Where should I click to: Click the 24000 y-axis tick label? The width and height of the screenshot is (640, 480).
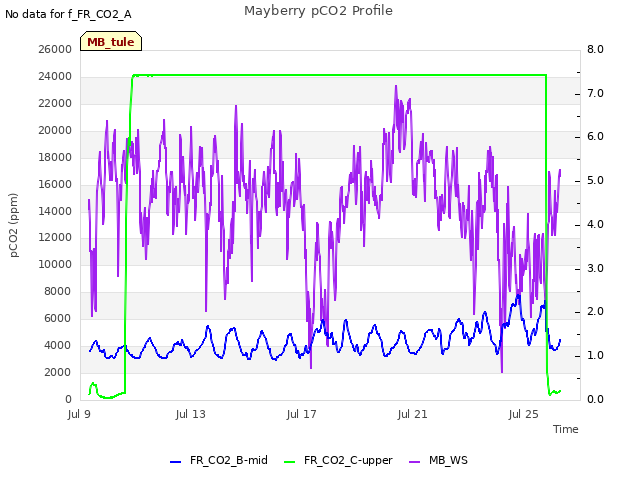pyautogui.click(x=55, y=76)
